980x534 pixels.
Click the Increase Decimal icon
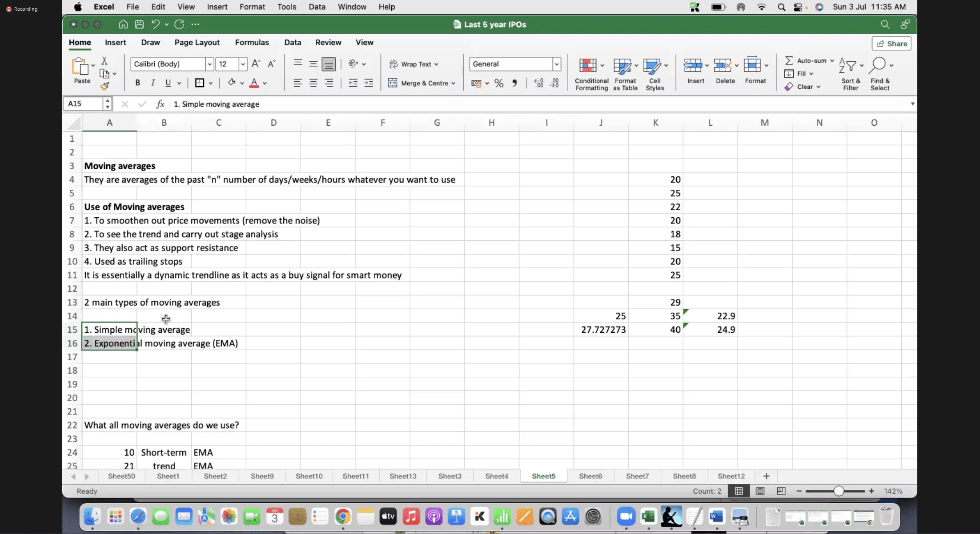tap(538, 83)
